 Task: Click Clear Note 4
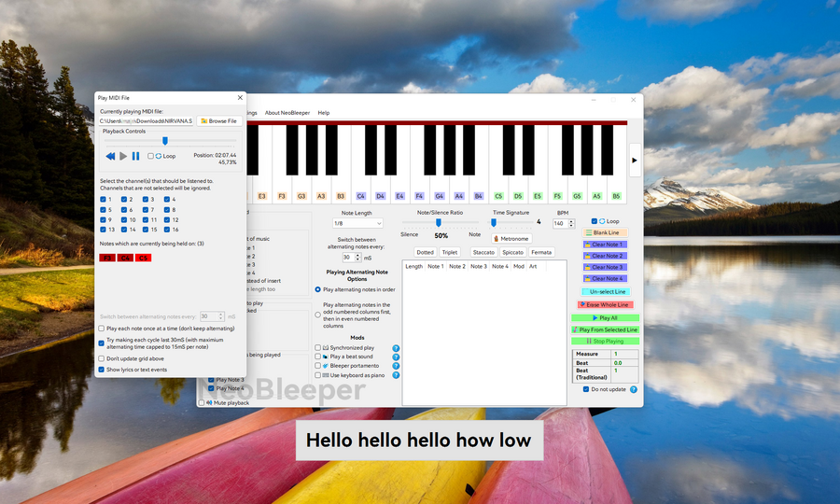605,278
